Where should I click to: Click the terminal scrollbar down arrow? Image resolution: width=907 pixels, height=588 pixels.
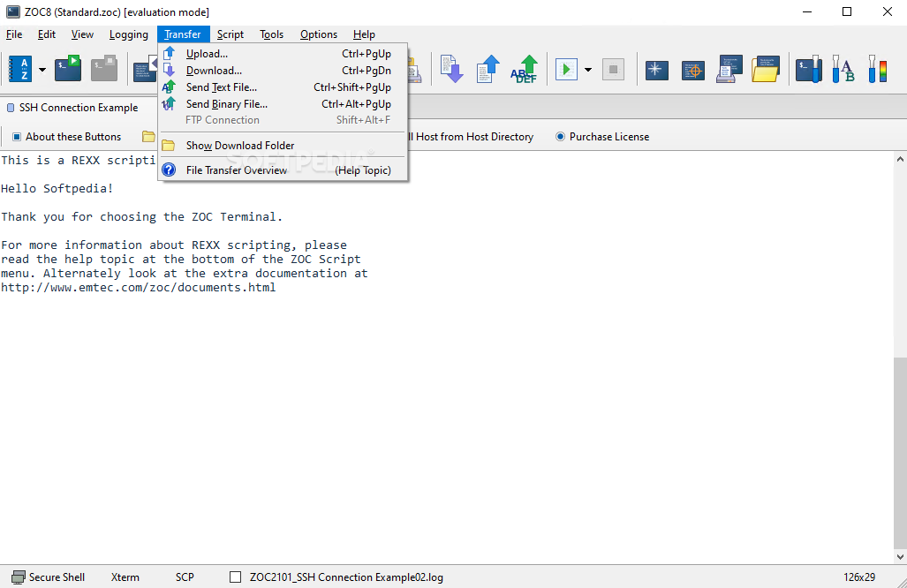pos(900,557)
